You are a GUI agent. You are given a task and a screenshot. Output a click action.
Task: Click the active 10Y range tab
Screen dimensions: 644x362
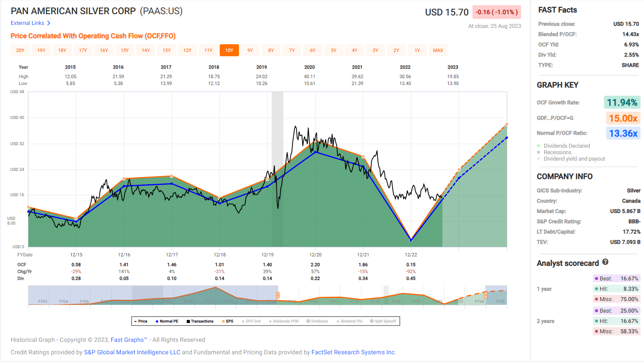[229, 50]
